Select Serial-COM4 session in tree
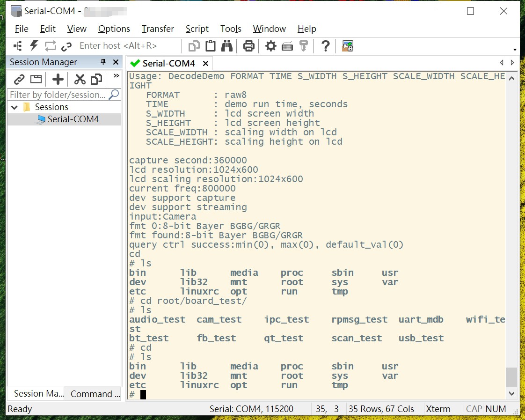525x420 pixels. (x=73, y=119)
